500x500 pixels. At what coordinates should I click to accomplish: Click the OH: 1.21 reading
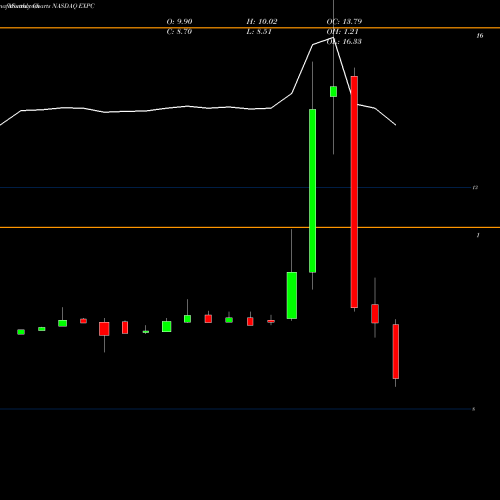pos(342,32)
